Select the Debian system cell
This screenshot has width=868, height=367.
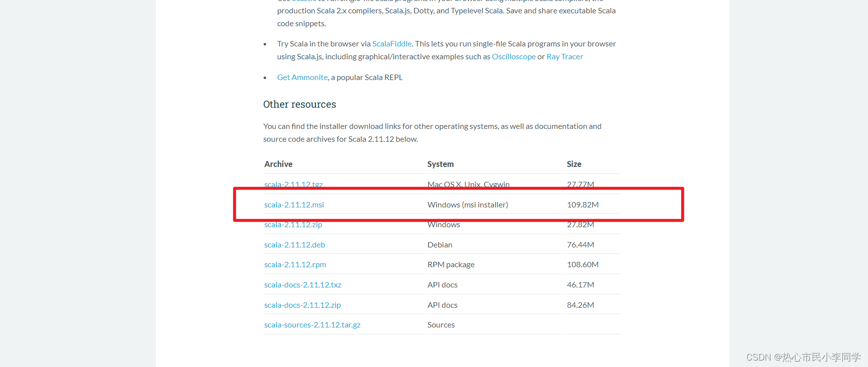coord(440,245)
